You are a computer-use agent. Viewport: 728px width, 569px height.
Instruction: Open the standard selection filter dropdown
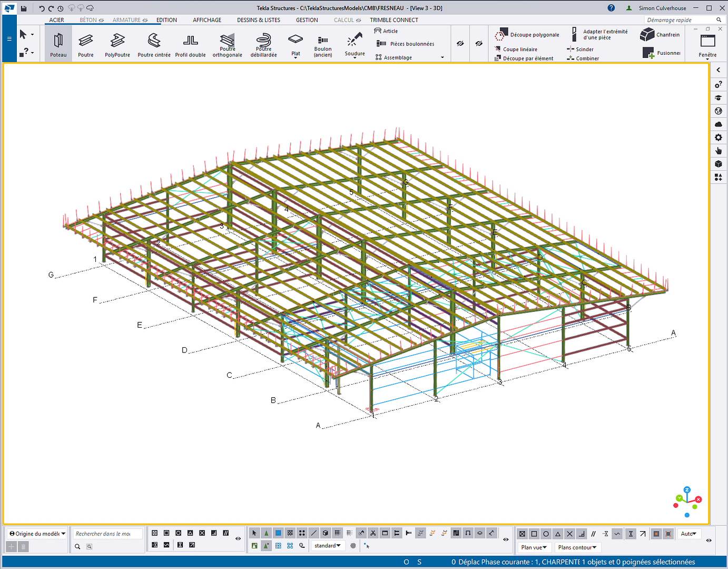point(327,546)
